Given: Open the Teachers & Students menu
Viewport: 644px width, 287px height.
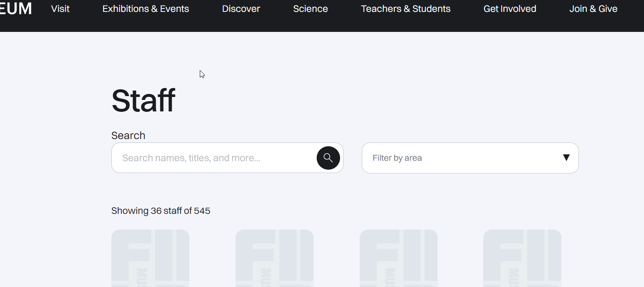Looking at the screenshot, I should point(406,9).
